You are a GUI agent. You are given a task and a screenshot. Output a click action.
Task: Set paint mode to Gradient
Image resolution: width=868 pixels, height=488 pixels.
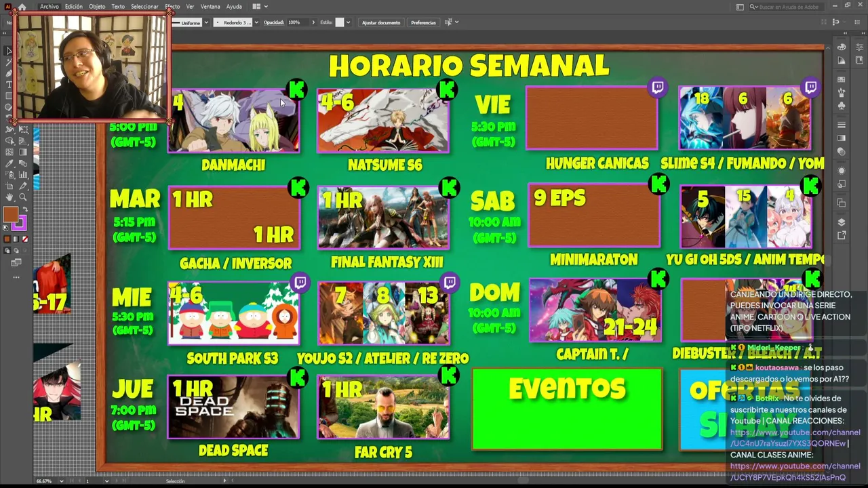[16, 239]
